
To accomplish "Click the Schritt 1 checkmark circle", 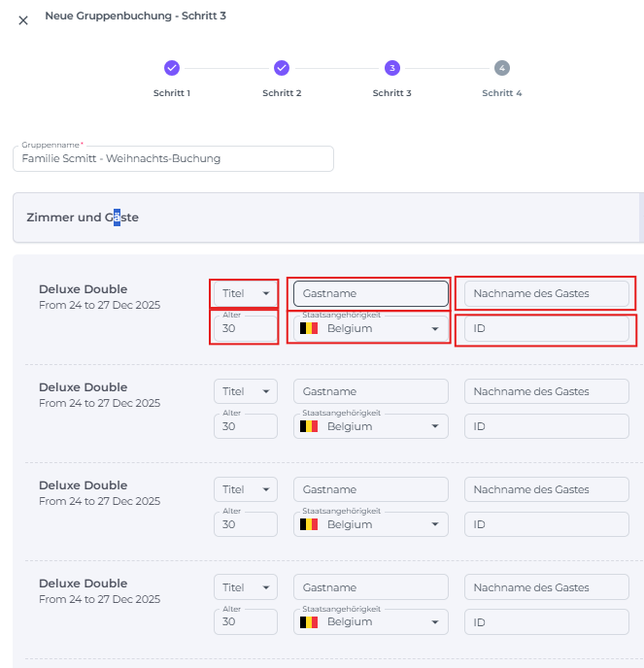I will pyautogui.click(x=171, y=68).
